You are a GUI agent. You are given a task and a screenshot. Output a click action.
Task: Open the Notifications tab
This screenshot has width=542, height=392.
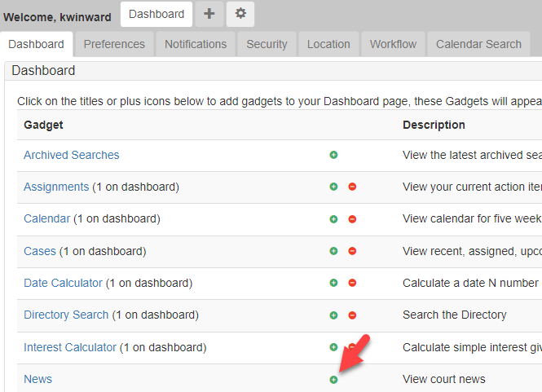pos(196,44)
